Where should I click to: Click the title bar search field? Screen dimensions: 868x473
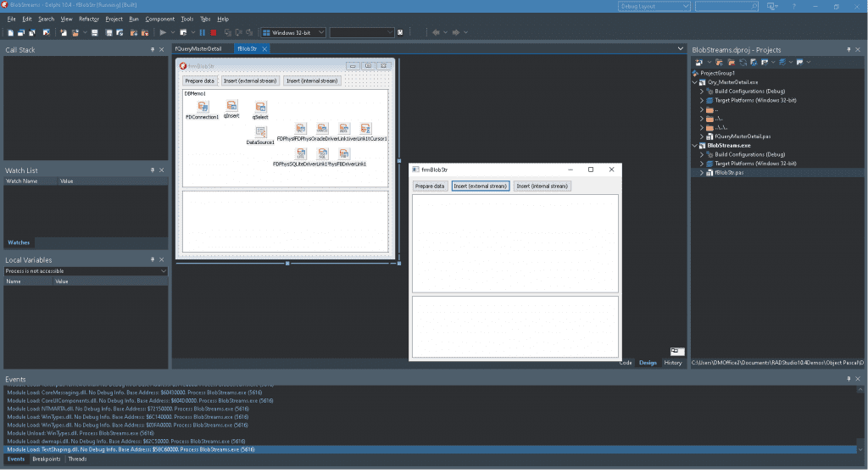click(x=726, y=7)
